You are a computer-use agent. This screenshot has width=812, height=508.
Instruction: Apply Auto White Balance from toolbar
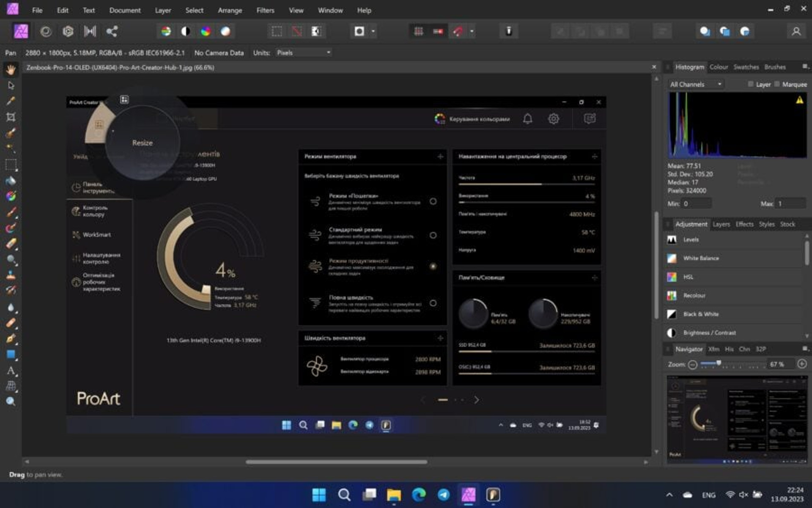pos(225,31)
